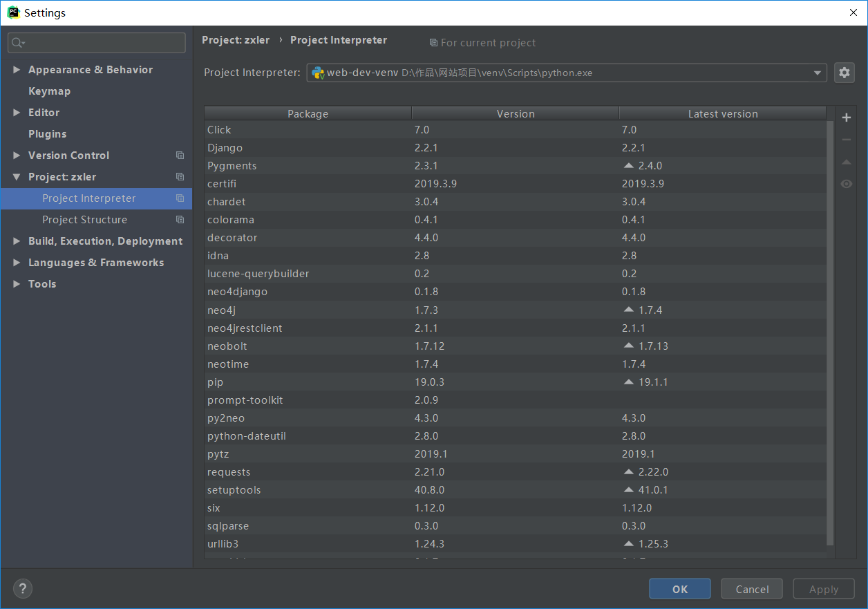Select the certifi package row

pos(516,184)
